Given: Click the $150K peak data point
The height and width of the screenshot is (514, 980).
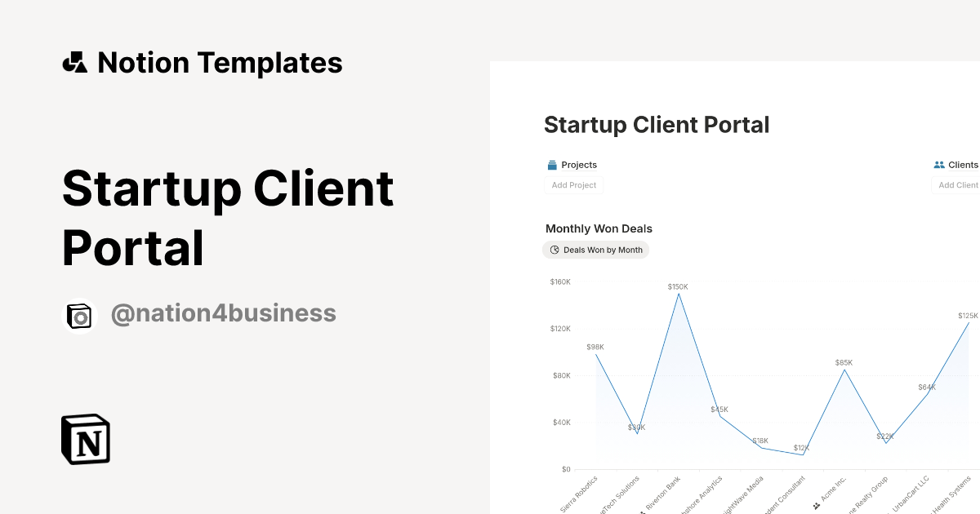Looking at the screenshot, I should pyautogui.click(x=678, y=294).
